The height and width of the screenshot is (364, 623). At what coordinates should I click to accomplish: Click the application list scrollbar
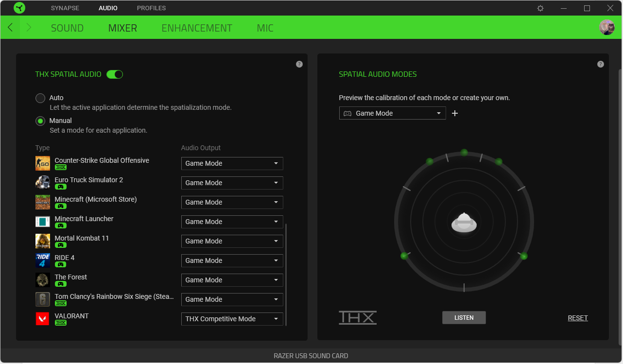(287, 275)
